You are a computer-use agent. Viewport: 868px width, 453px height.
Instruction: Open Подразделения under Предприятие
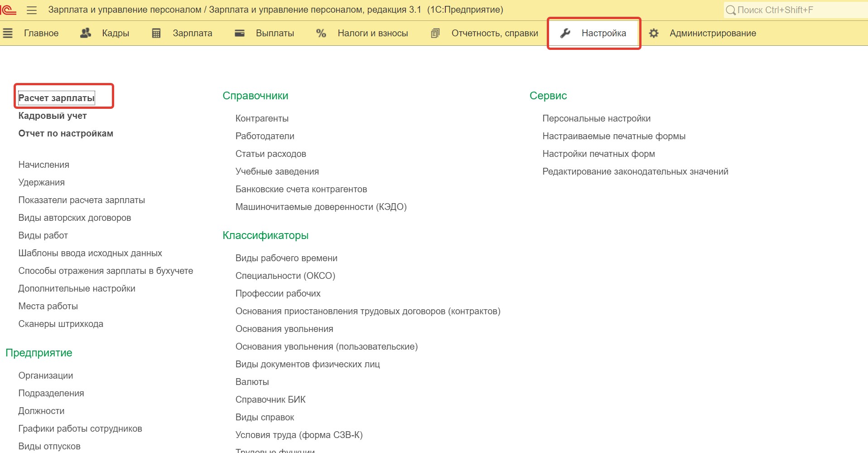click(x=51, y=393)
